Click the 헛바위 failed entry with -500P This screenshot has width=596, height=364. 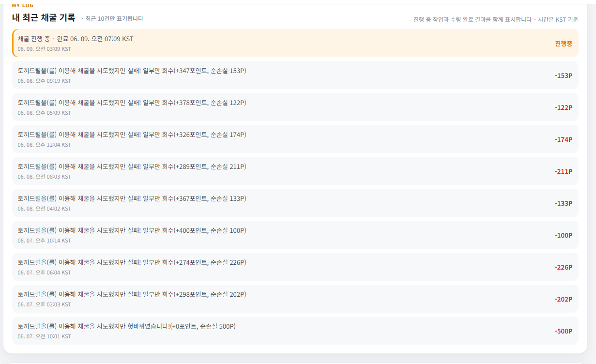coord(295,331)
